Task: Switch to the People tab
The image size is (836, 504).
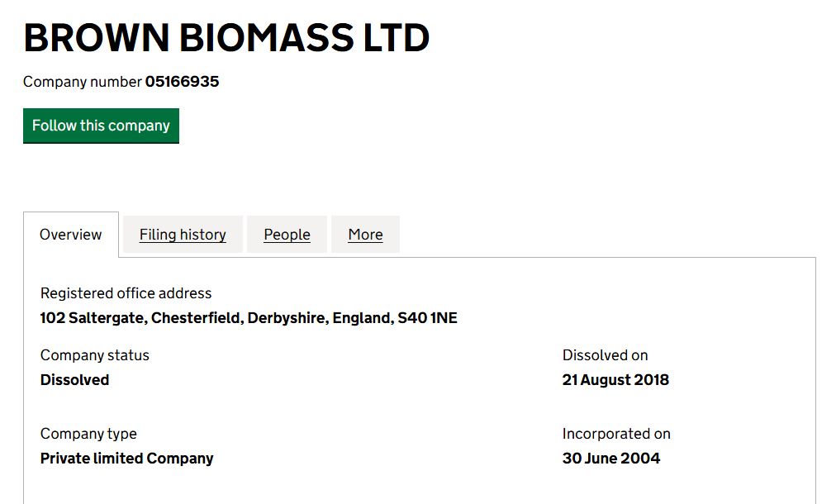Action: point(287,235)
